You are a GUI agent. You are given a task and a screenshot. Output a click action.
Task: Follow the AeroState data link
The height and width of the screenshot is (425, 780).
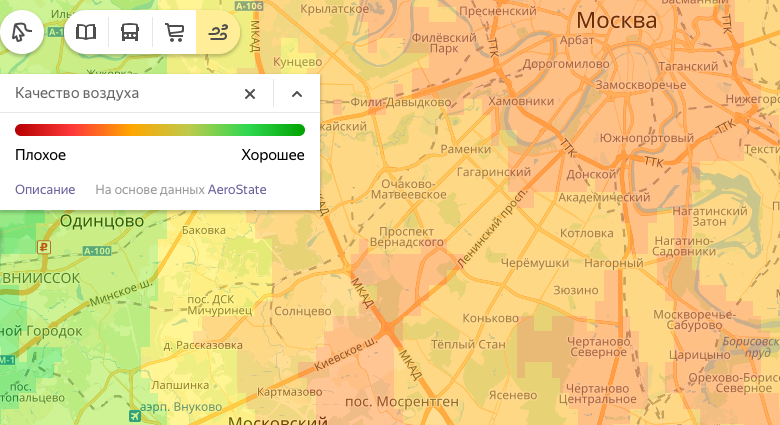click(237, 190)
